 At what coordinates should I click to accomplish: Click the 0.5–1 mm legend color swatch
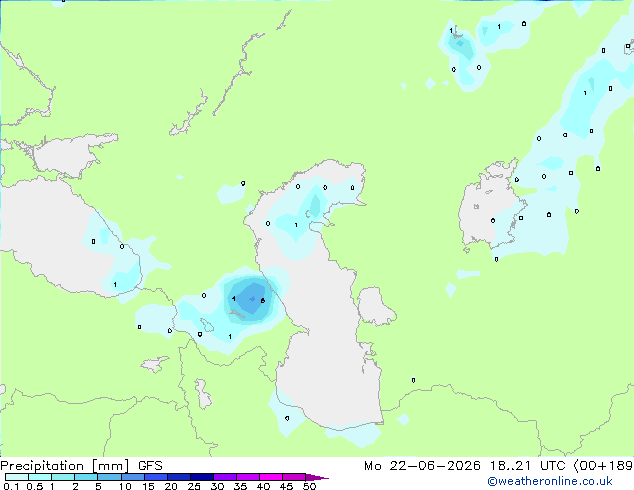tap(40, 477)
